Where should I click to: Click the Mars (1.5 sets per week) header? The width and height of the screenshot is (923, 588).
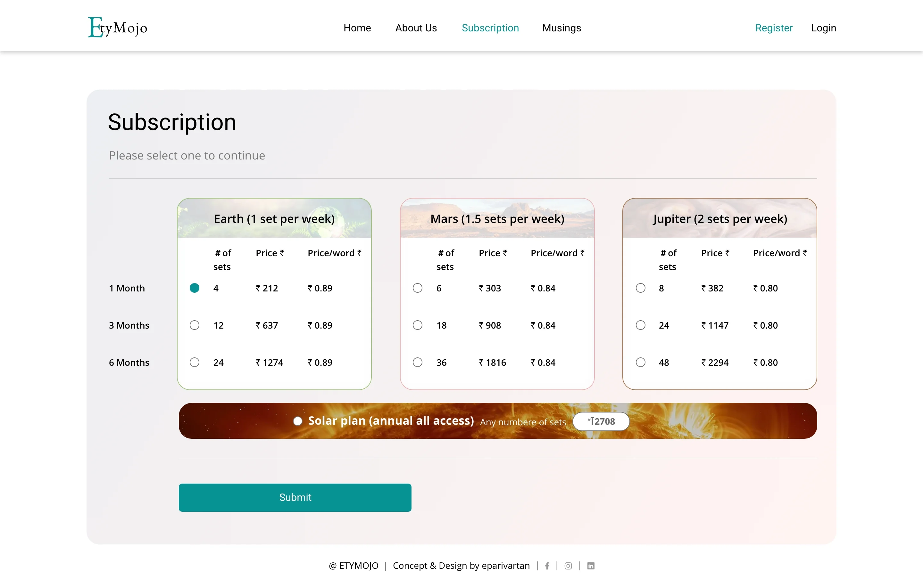(497, 218)
